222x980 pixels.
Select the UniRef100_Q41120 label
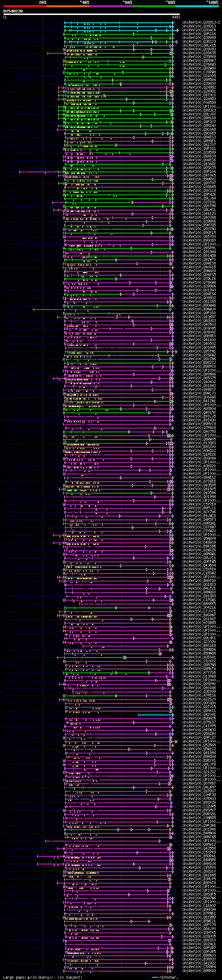199,213
